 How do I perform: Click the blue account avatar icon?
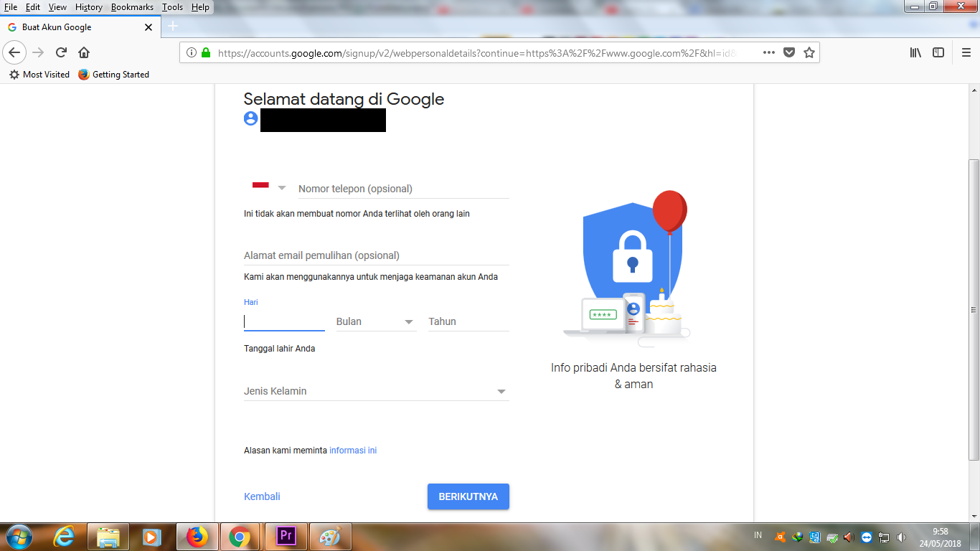(x=250, y=118)
